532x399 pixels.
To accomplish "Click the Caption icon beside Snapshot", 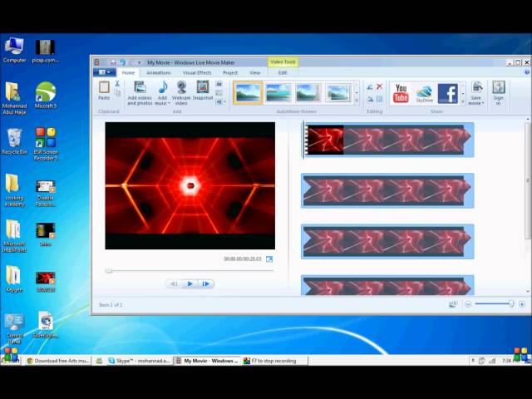I will click(219, 92).
